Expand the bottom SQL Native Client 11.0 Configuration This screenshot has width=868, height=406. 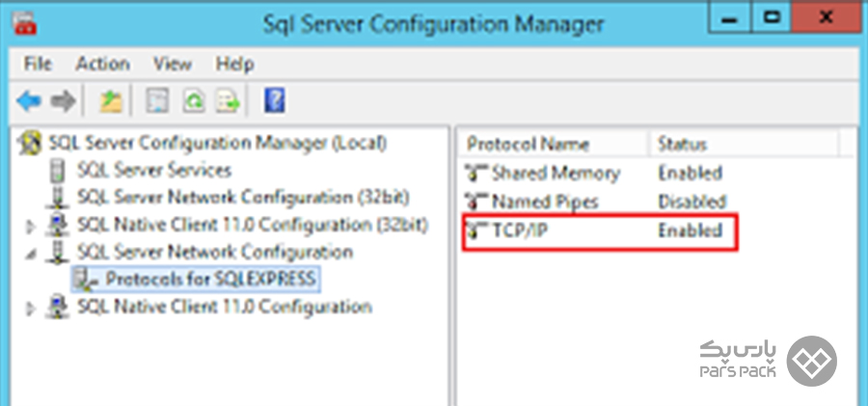click(x=31, y=308)
